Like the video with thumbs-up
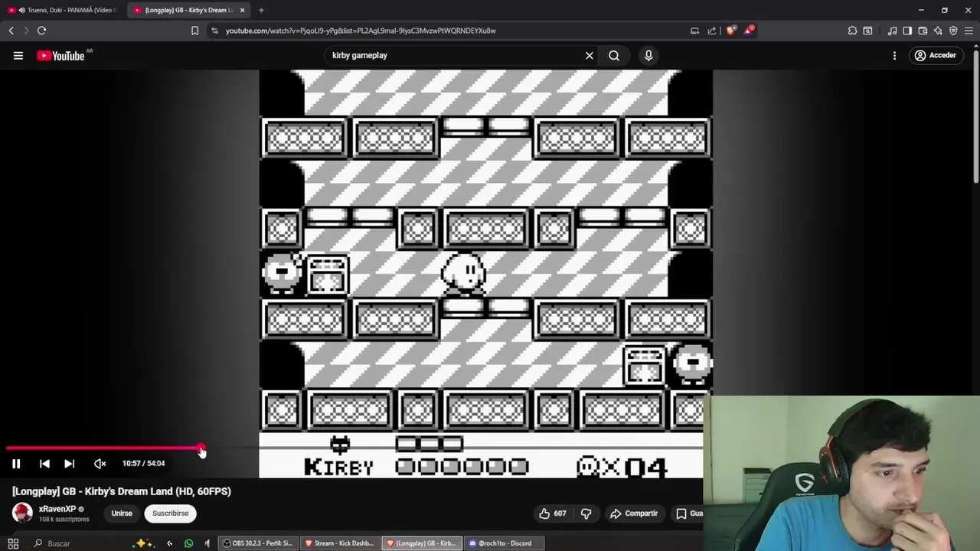This screenshot has height=551, width=980. [552, 514]
